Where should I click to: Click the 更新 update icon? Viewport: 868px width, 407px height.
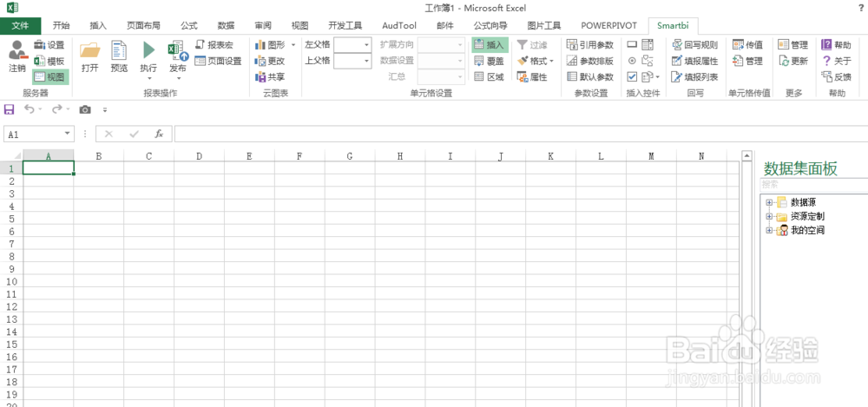click(x=783, y=61)
